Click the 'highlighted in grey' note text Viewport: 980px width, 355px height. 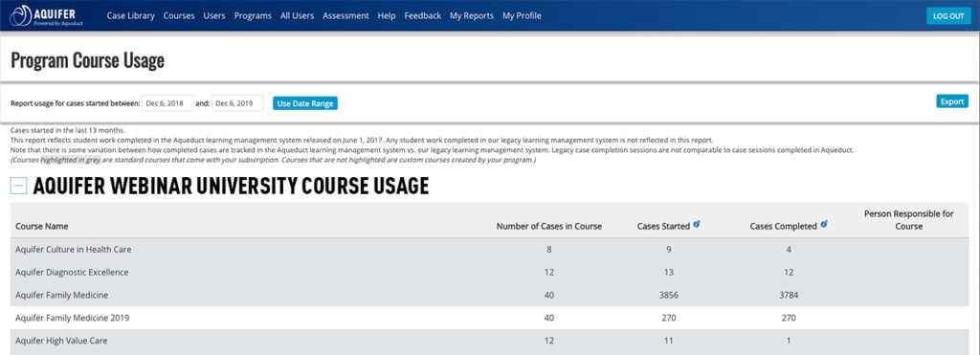coord(71,161)
